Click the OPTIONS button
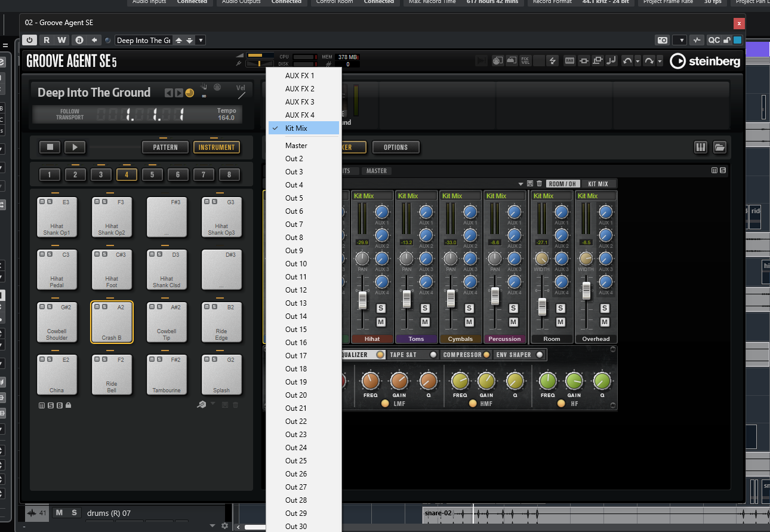This screenshot has width=770, height=532. (x=396, y=147)
